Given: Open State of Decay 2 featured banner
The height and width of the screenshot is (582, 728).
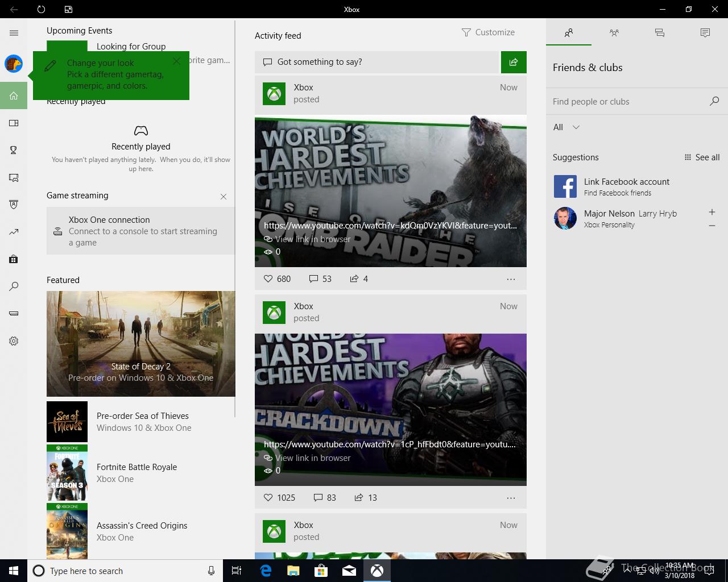Looking at the screenshot, I should click(x=141, y=344).
